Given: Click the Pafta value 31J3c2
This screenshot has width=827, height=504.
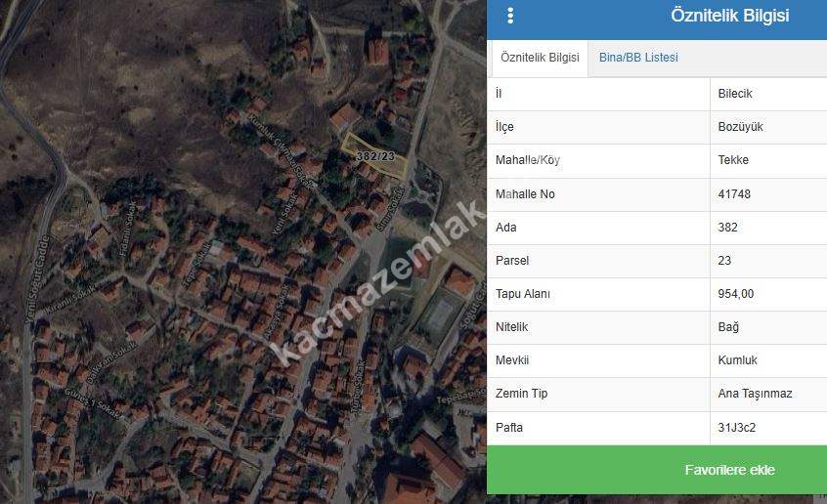Looking at the screenshot, I should coord(736,427).
